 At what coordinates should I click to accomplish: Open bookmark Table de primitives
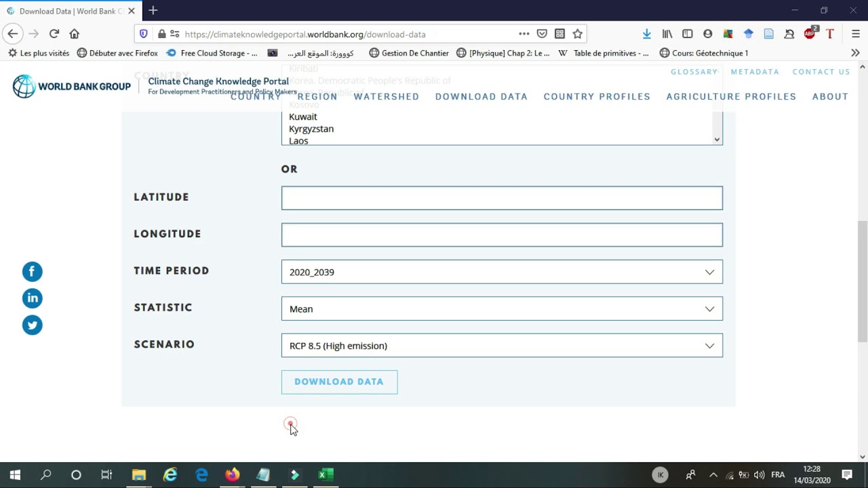coord(604,53)
